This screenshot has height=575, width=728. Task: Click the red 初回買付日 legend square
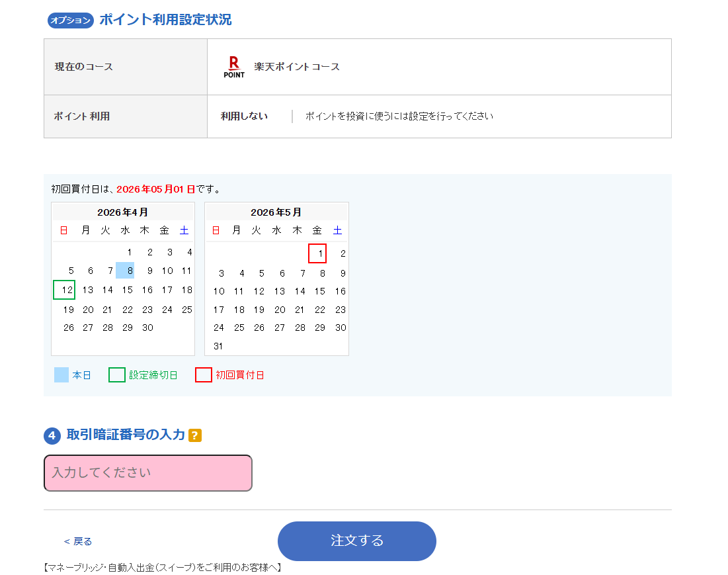pyautogui.click(x=204, y=374)
